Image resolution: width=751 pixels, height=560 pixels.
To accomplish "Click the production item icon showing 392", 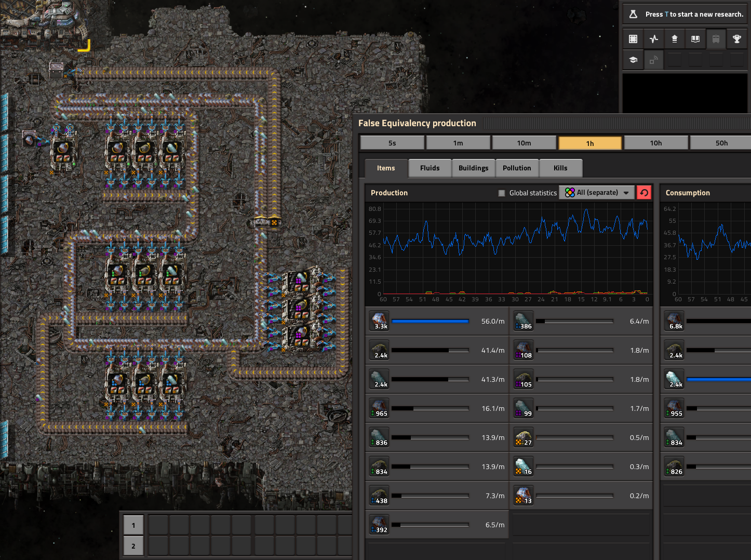I will tap(379, 525).
